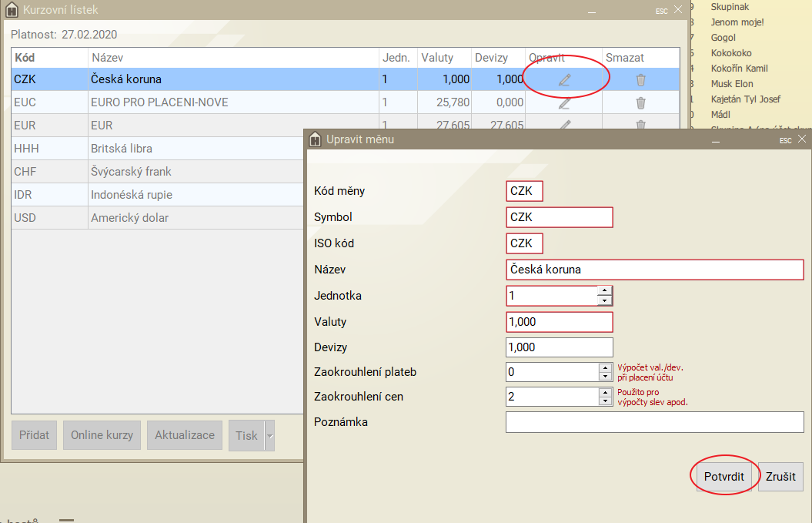Click the Název field containing Česká koruna
The height and width of the screenshot is (523, 812).
[654, 270]
